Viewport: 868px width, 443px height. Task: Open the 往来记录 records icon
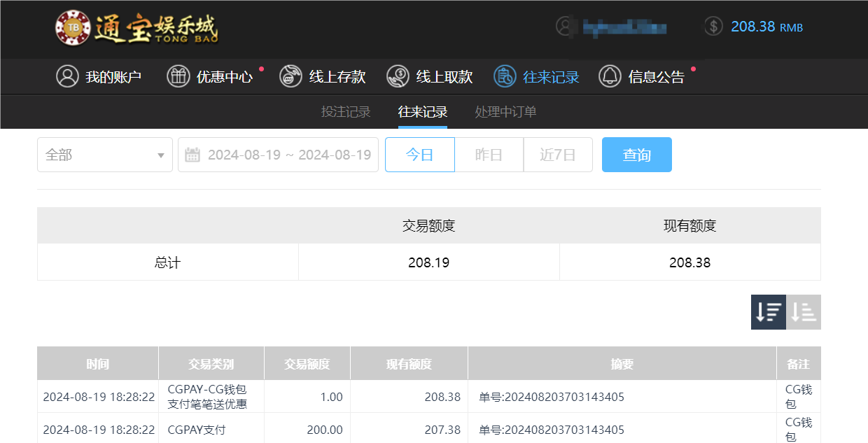coord(503,76)
